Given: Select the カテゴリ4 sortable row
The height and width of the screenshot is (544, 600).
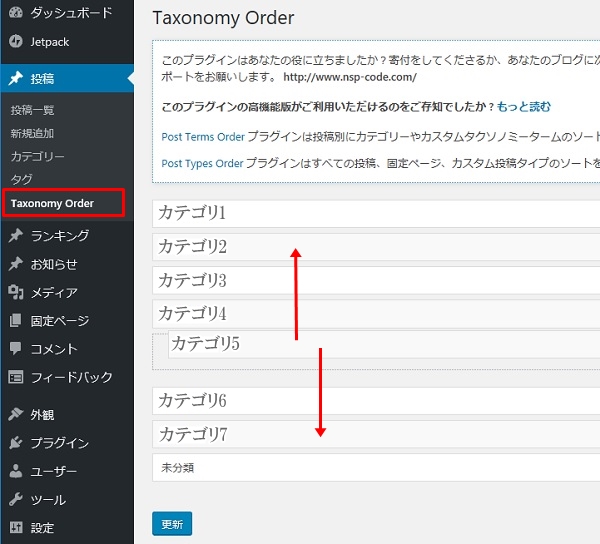Looking at the screenshot, I should 376,314.
